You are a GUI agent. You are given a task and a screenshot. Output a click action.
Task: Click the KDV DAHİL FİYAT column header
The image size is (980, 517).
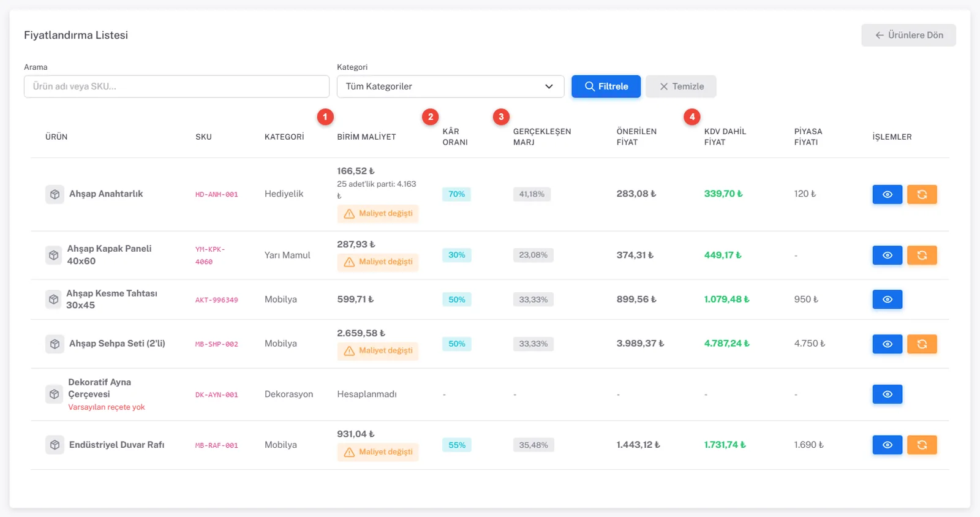click(725, 137)
